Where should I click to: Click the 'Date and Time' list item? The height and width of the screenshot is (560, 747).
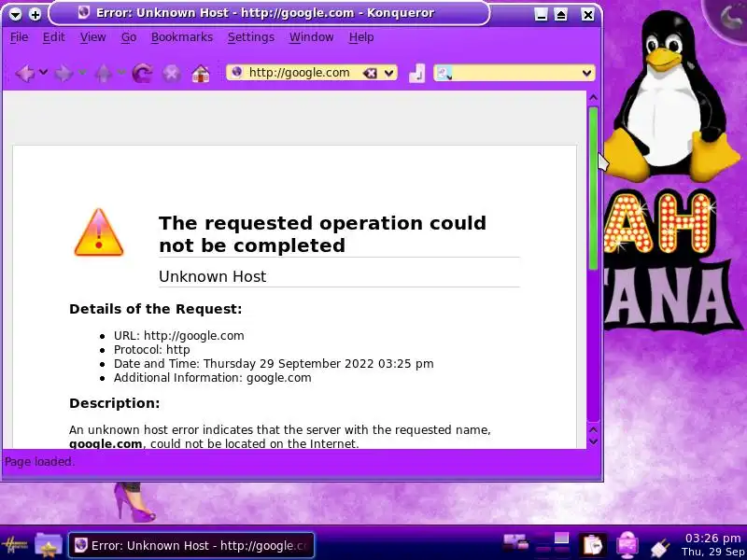coord(274,364)
